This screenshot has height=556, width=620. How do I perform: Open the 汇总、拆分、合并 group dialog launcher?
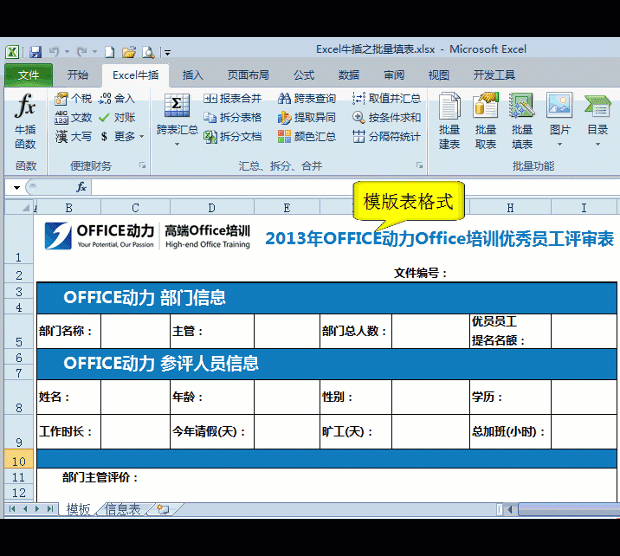(x=420, y=166)
